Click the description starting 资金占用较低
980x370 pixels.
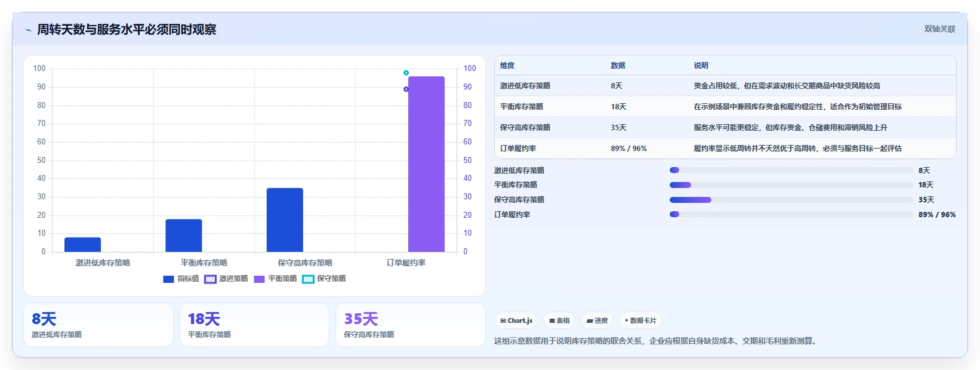[787, 86]
